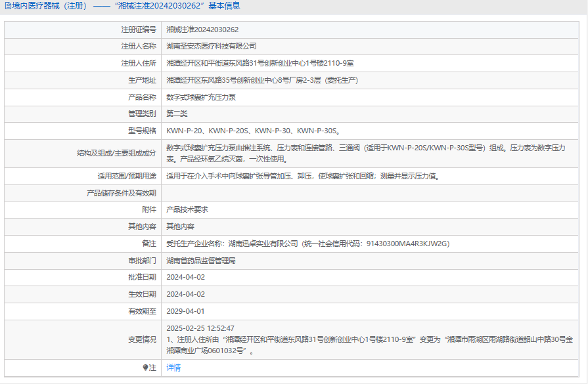Click the 注册人住所 label

tap(139, 63)
